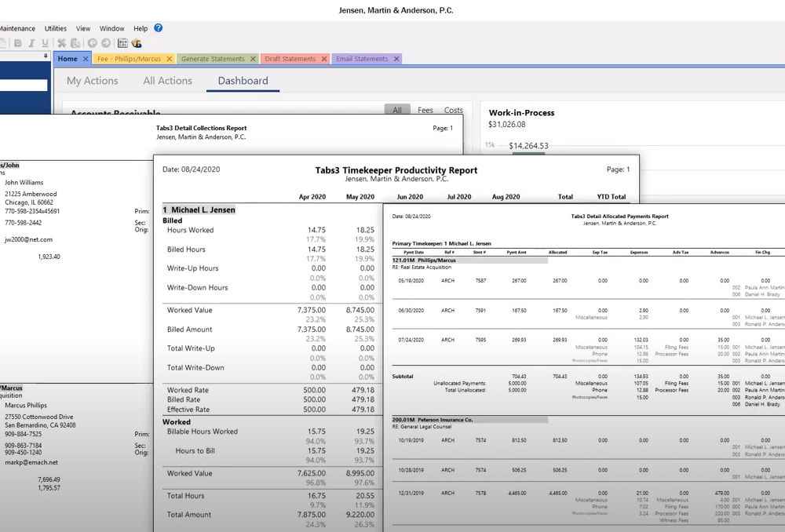Open the blue Help question mark icon
This screenshot has width=785, height=532.
pyautogui.click(x=159, y=28)
